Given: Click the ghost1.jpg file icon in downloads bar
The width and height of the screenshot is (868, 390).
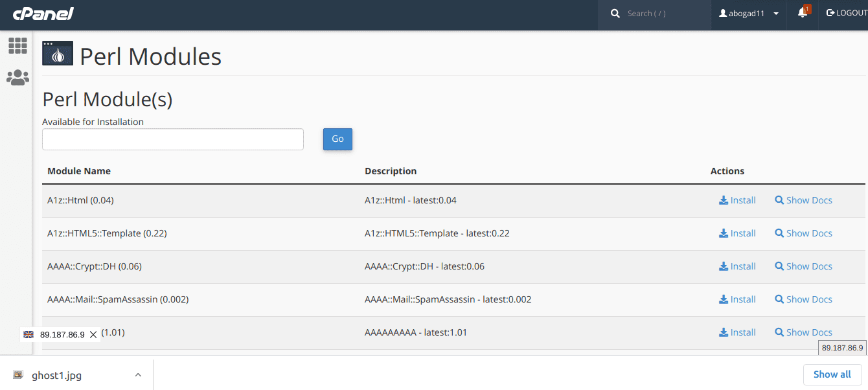Looking at the screenshot, I should pyautogui.click(x=18, y=375).
